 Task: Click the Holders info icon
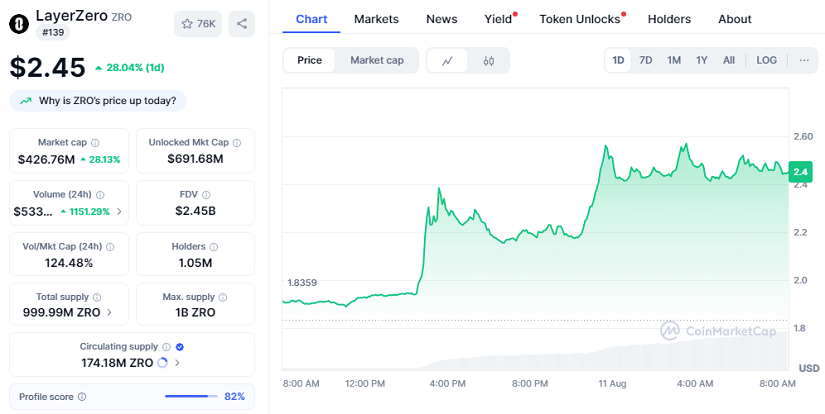(214, 247)
